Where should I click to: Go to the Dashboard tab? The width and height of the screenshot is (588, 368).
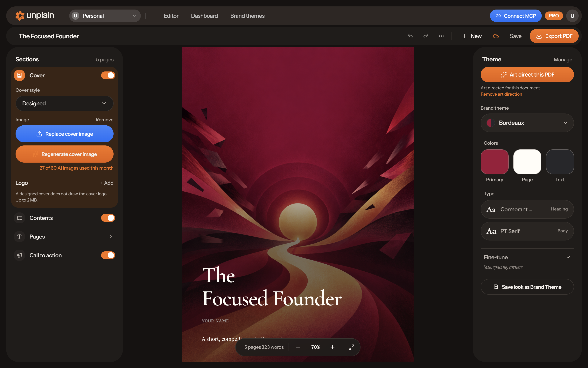point(204,16)
